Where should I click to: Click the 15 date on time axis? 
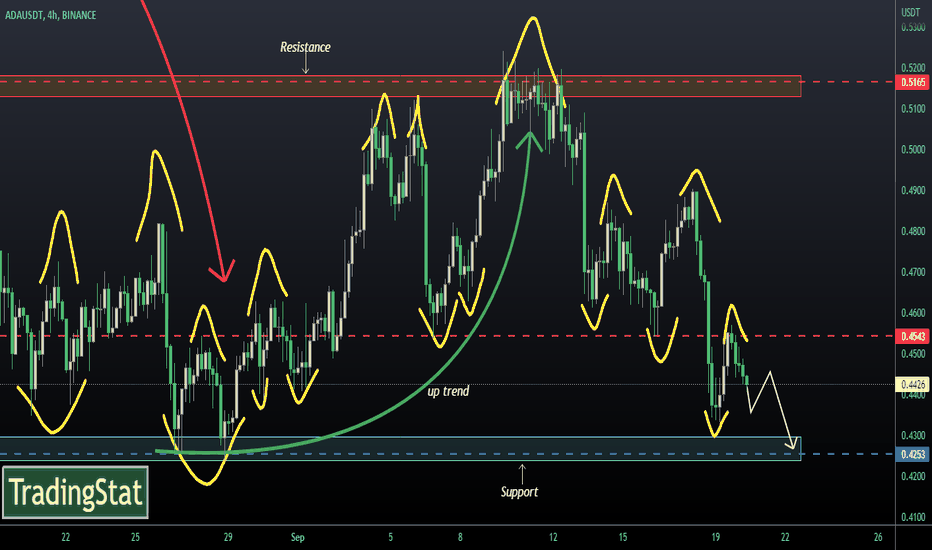click(622, 537)
